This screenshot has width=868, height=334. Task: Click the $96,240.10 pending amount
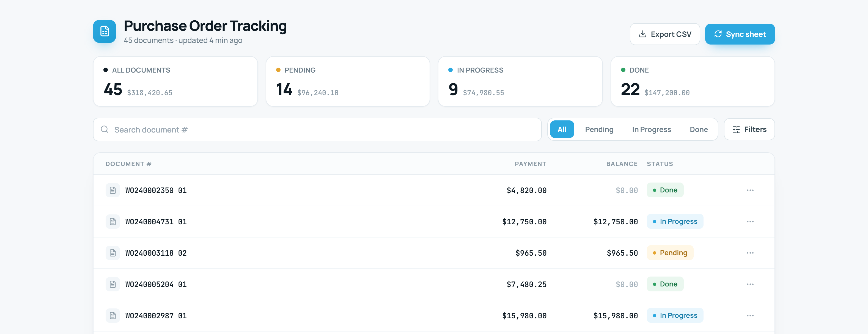pos(318,93)
